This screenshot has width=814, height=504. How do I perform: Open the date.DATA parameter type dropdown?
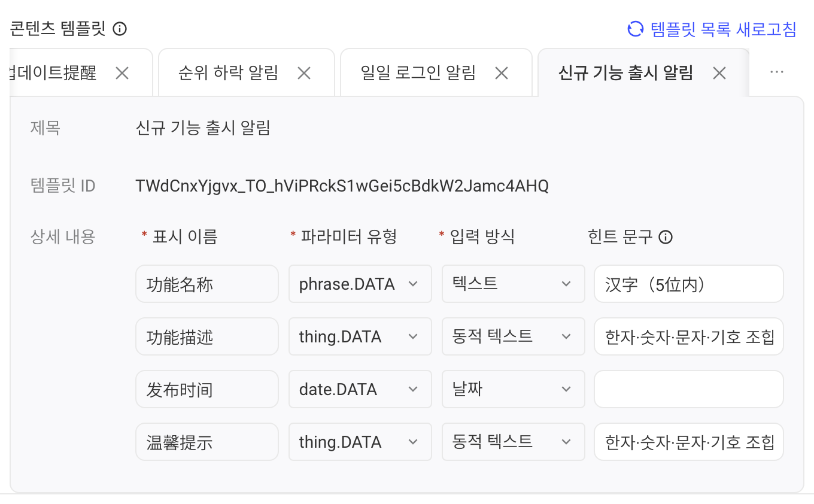coord(360,389)
